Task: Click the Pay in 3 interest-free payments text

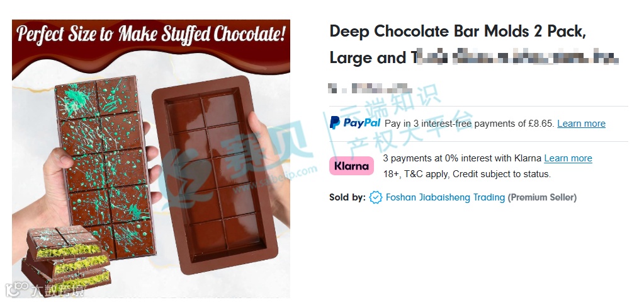Action: 470,124
